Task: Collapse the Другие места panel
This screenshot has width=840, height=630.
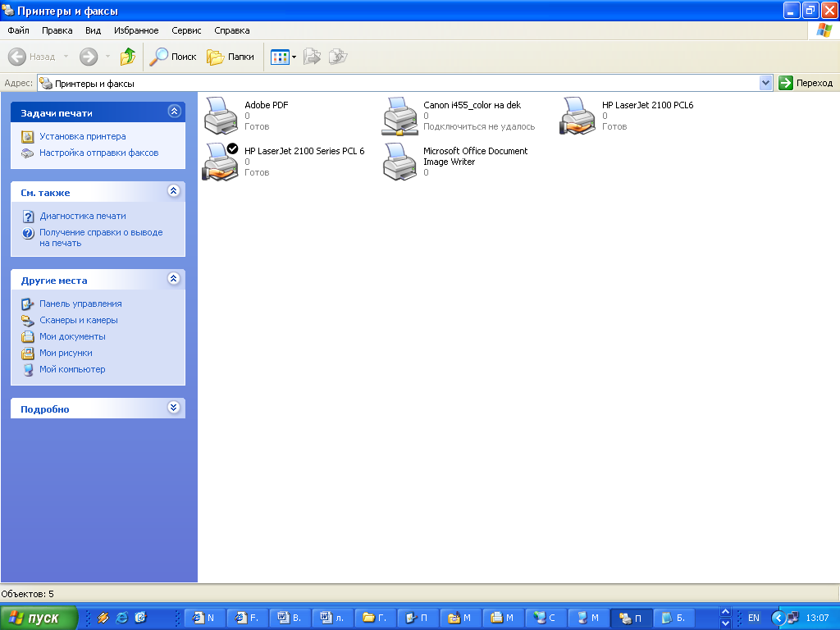Action: 174,279
